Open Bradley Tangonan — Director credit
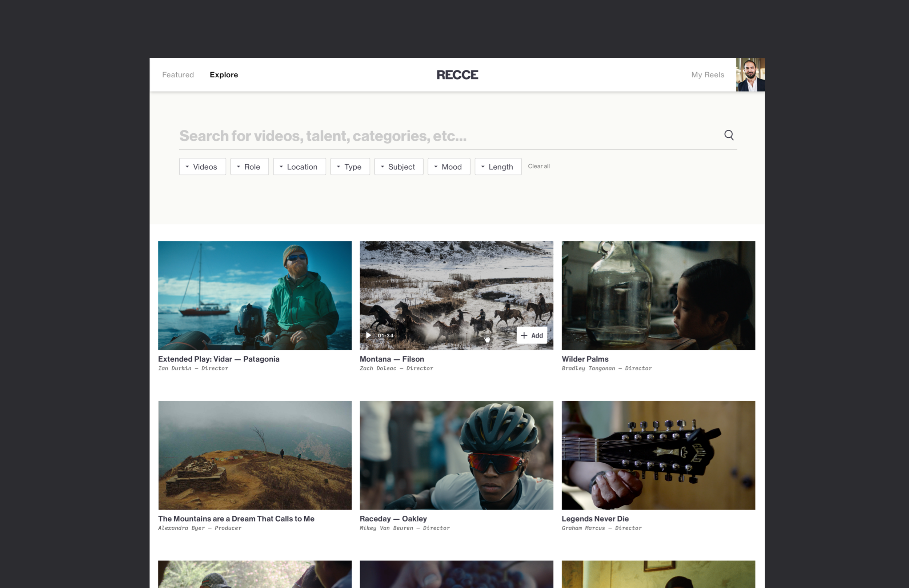909x588 pixels. click(606, 368)
